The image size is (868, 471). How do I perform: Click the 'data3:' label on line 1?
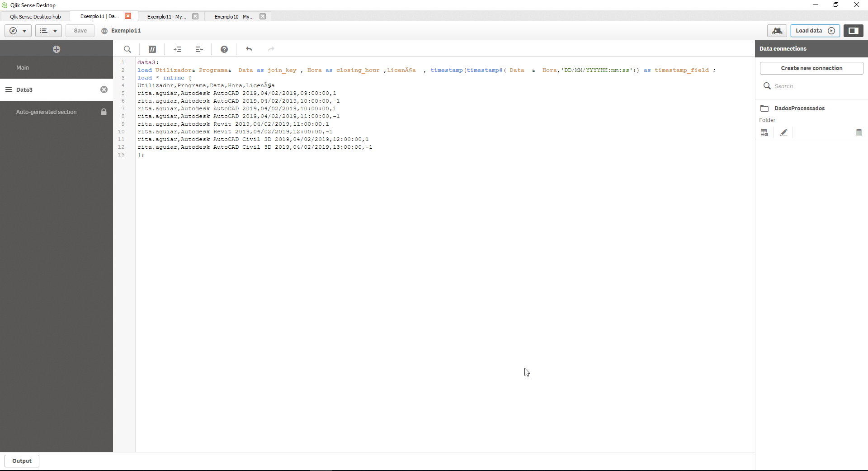tap(148, 62)
